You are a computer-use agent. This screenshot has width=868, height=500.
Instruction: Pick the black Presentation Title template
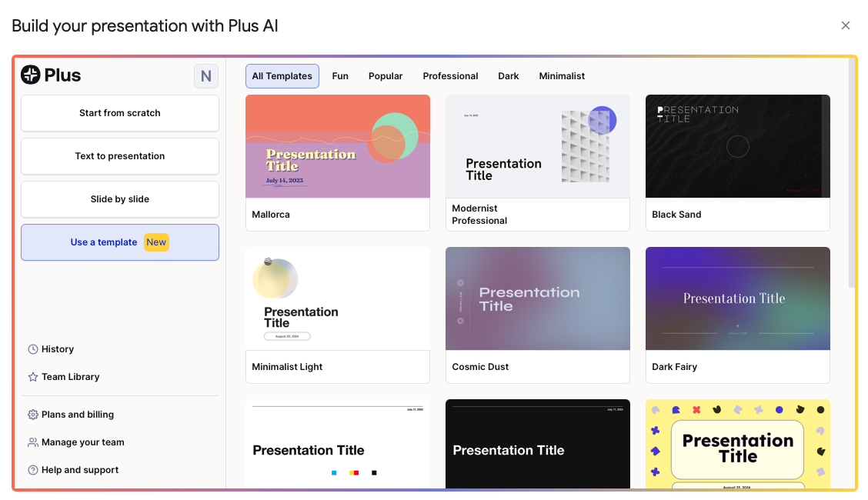pos(538,444)
